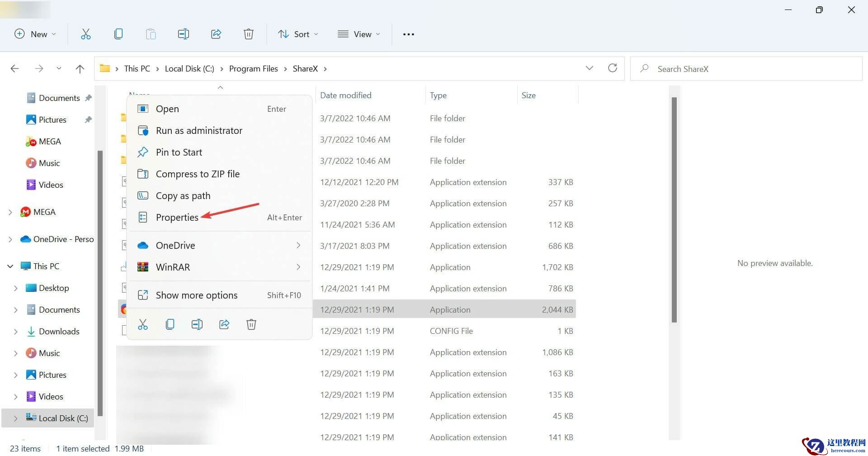The width and height of the screenshot is (868, 456).
Task: Click the Share icon in the top toolbar
Action: 216,34
